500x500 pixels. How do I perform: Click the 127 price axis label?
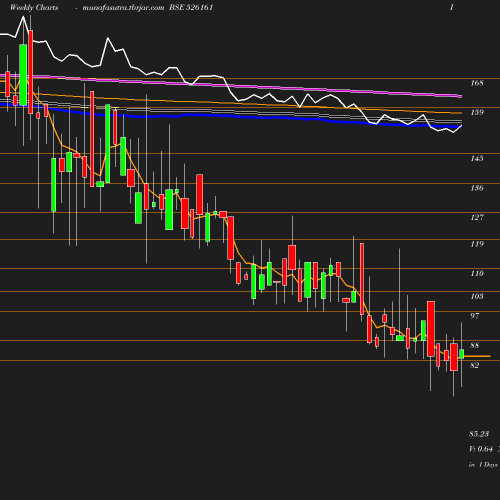[x=477, y=217]
